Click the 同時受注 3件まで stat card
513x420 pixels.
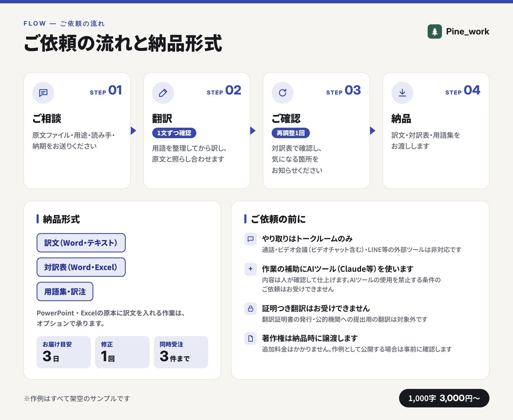(x=181, y=352)
